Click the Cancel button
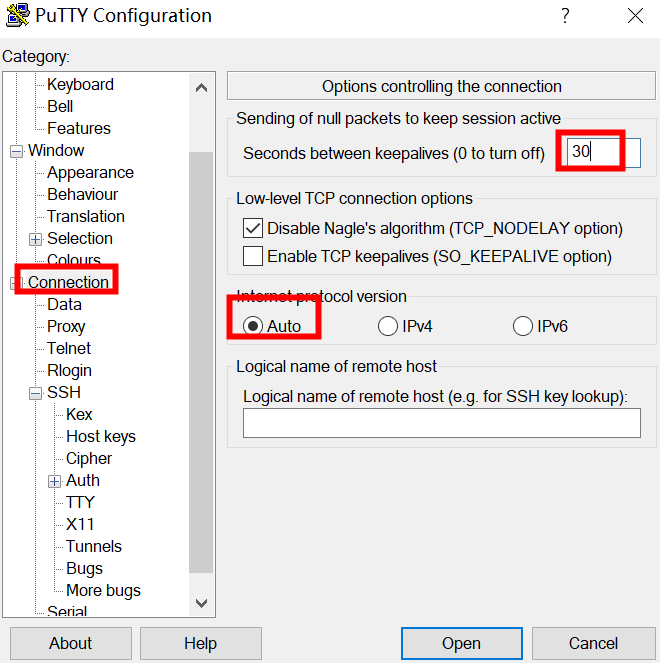Viewport: 660px width, 663px height. tap(594, 643)
